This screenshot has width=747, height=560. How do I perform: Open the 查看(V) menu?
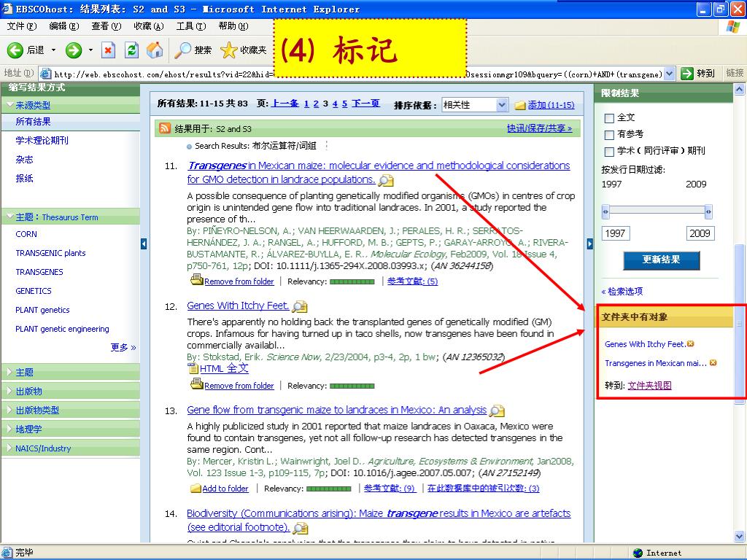tap(107, 26)
